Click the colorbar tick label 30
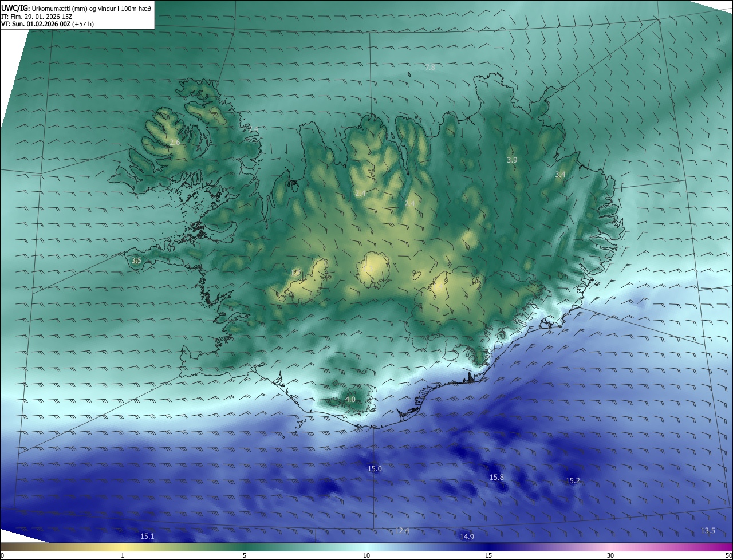This screenshot has height=560, width=733. pyautogui.click(x=610, y=555)
